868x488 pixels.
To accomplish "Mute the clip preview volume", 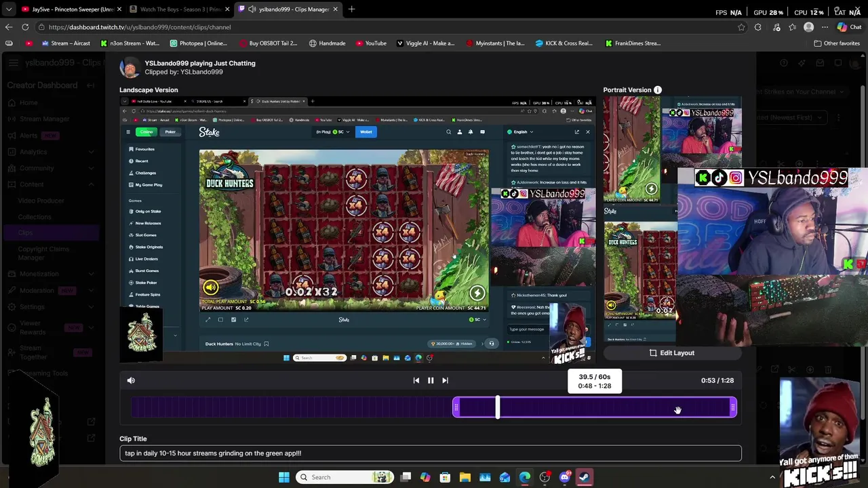I will (131, 380).
